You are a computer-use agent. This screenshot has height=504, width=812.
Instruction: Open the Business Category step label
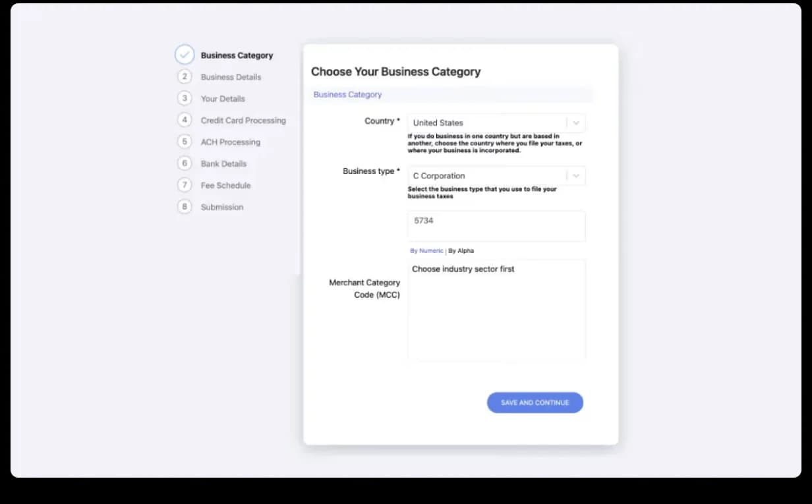pos(237,55)
